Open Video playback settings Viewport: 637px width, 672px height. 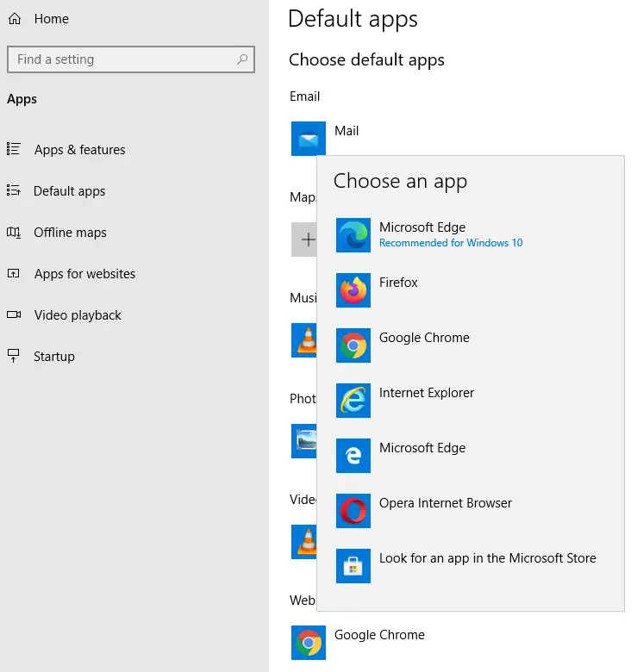[78, 315]
